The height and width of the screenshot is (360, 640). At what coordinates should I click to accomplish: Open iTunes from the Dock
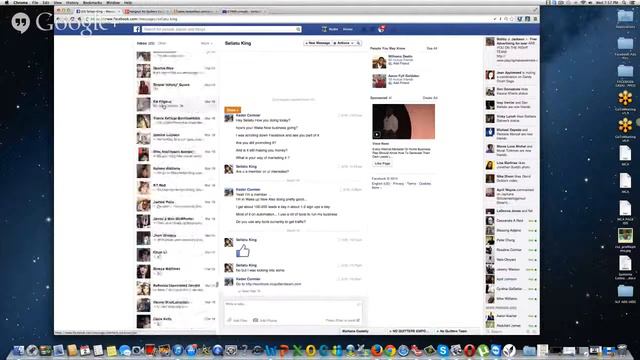coord(178,350)
